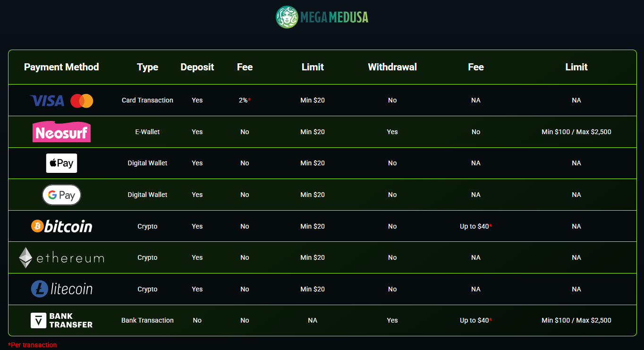Choose the Google Pay logo
Screen dimensions: 644x350
click(x=61, y=195)
